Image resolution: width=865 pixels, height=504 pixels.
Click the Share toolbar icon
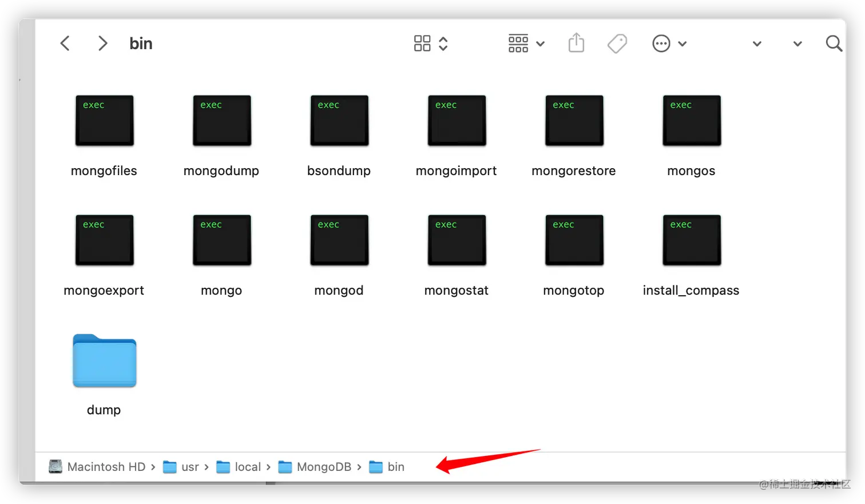(576, 43)
